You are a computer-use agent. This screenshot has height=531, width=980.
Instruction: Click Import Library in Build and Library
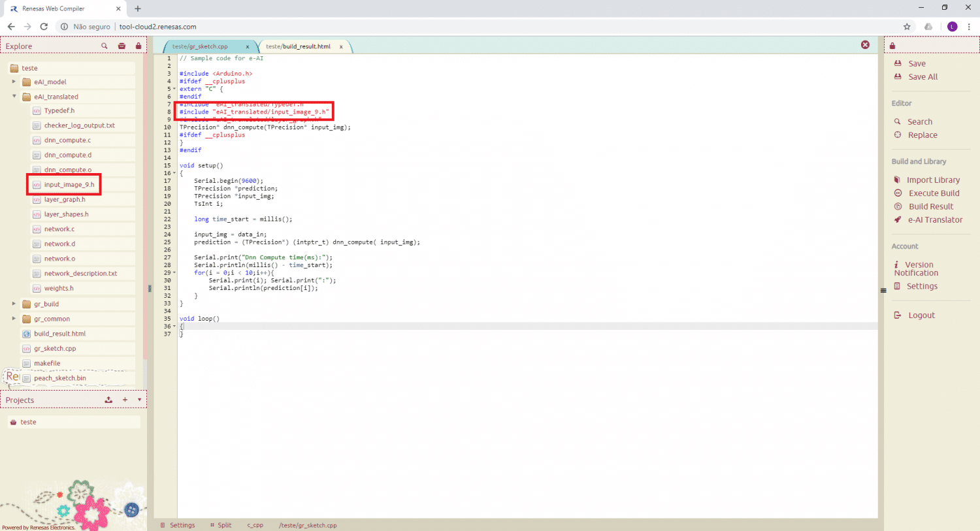coord(933,180)
